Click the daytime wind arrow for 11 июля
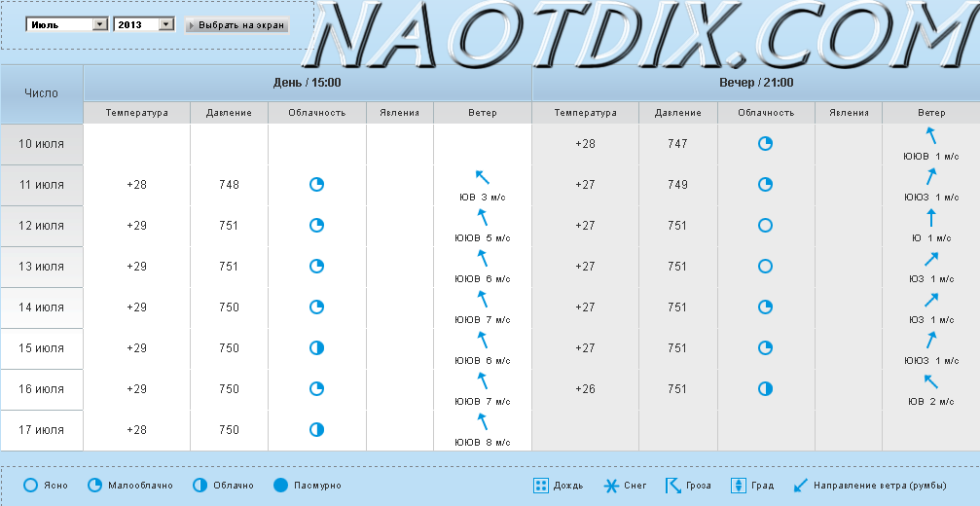Image resolution: width=980 pixels, height=506 pixels. 482,177
